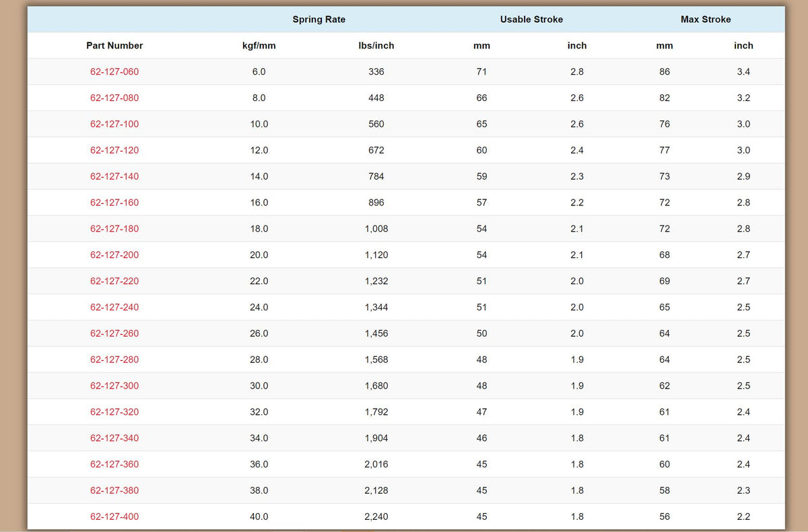This screenshot has width=808, height=532.
Task: Click the Part Number column header
Action: pos(114,46)
